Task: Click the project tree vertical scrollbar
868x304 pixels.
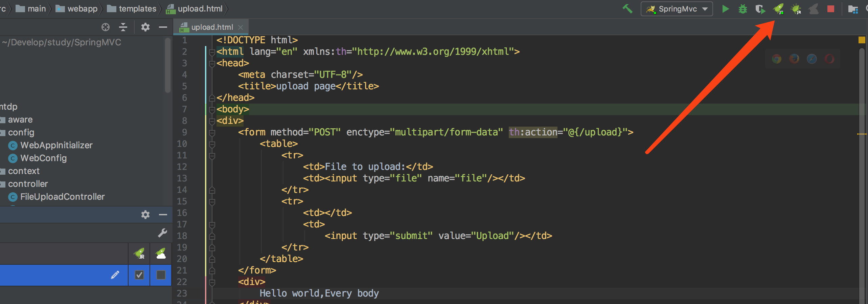Action: [168, 65]
